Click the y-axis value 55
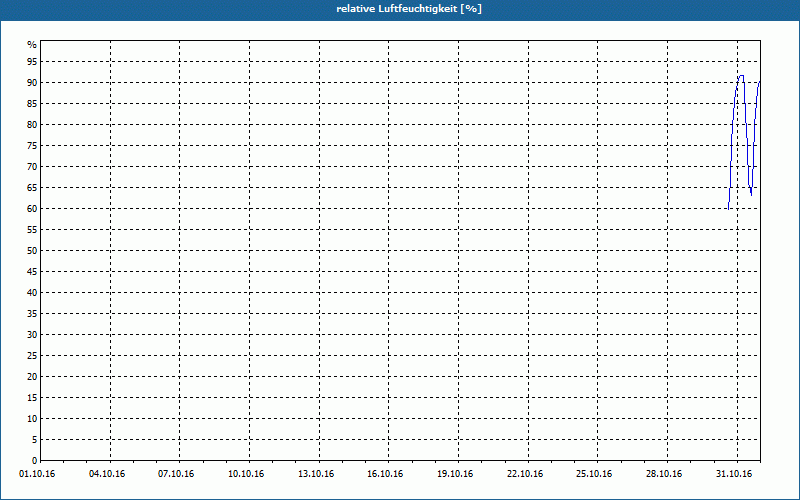 pos(32,230)
